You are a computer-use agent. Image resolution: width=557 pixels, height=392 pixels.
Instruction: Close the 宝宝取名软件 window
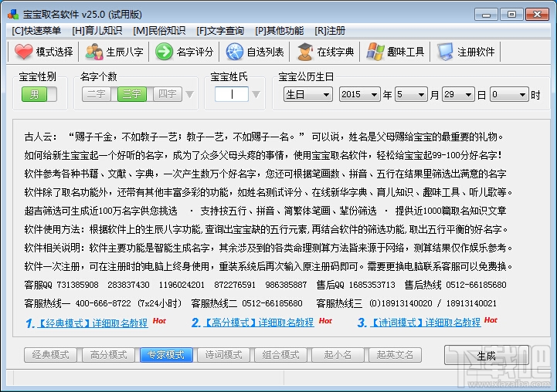[x=537, y=15]
